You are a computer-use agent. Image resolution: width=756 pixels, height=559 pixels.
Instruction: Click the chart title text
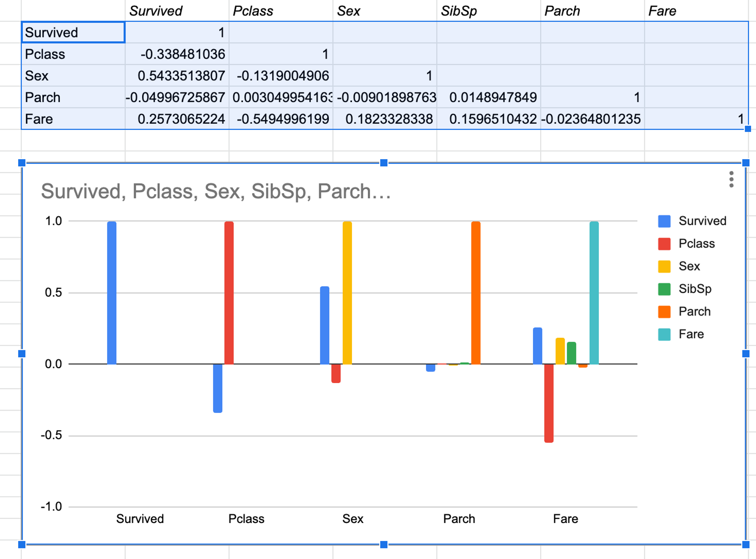(215, 191)
